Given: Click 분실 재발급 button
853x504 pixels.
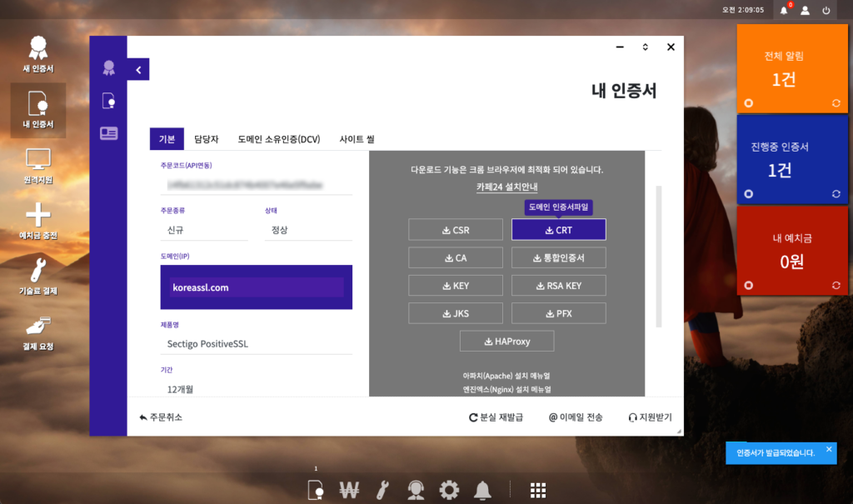Looking at the screenshot, I should (x=496, y=417).
